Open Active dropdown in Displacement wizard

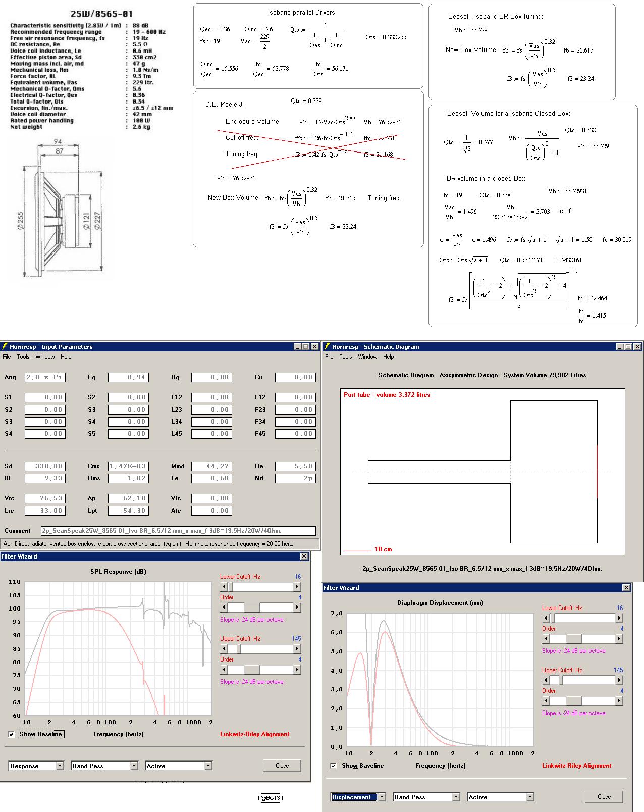530,797
